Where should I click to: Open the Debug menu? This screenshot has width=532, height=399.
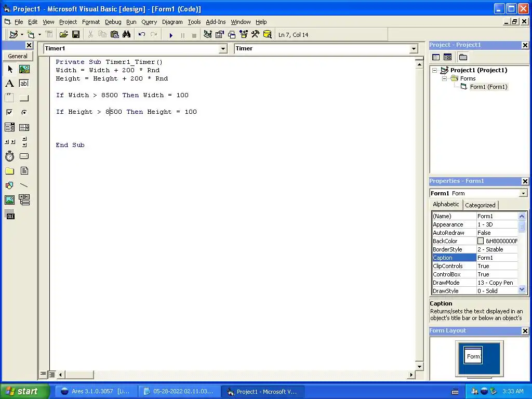113,22
